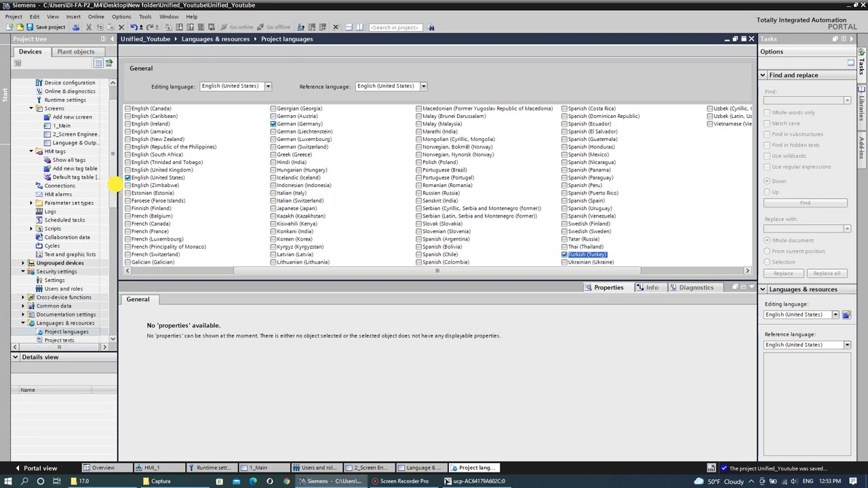Click Go online in the toolbar
This screenshot has height=488, width=868.
tap(237, 27)
